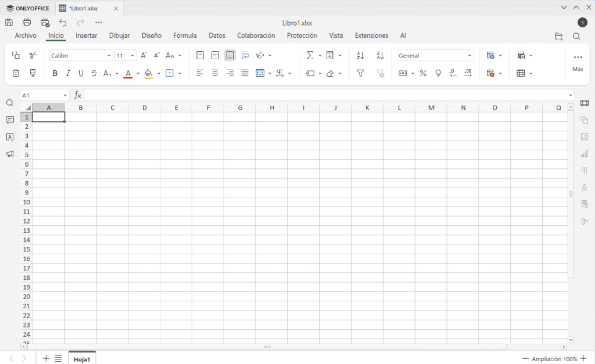This screenshot has width=595, height=364.
Task: Toggle wrap text option
Action: click(x=245, y=56)
